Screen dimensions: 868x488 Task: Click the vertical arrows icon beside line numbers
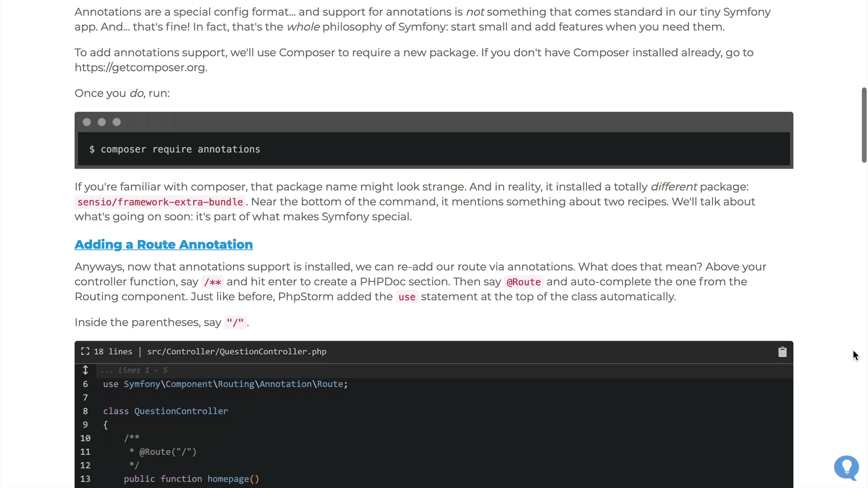[x=85, y=370]
